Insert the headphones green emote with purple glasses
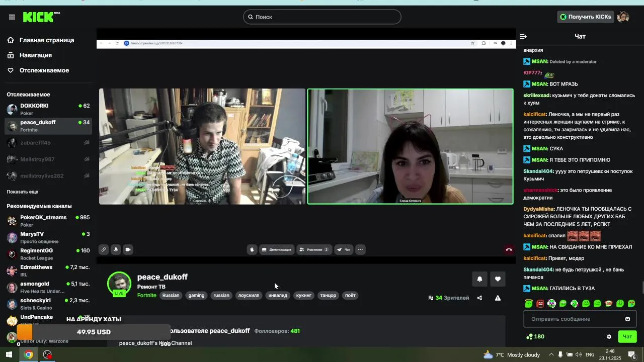This screenshot has height=362, width=644. point(551,304)
